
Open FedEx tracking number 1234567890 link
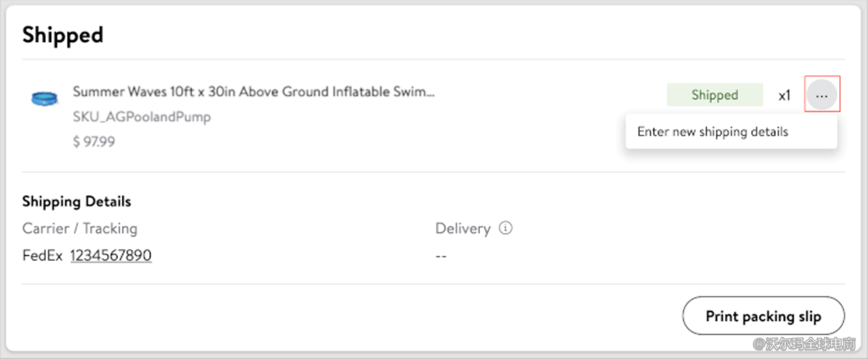(111, 255)
